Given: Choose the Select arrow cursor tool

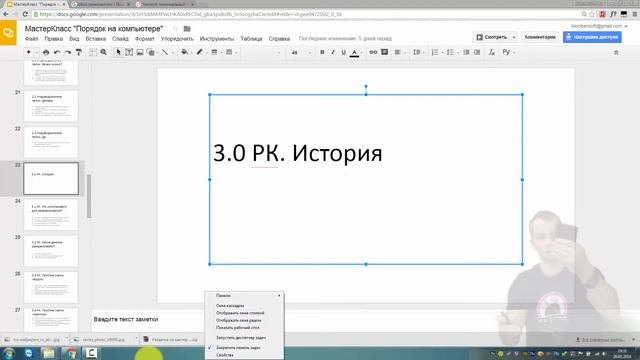Looking at the screenshot, I should pyautogui.click(x=118, y=52).
